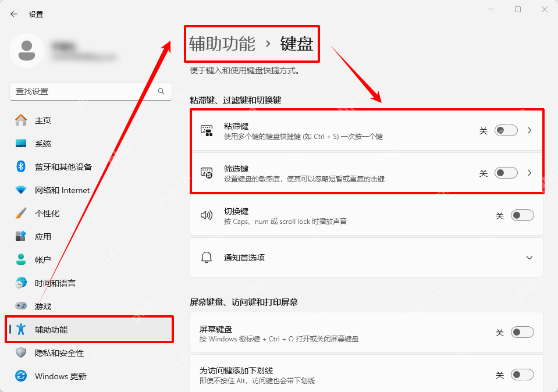This screenshot has height=392, width=558.
Task: Minimize the Settings window
Action: [491, 9]
